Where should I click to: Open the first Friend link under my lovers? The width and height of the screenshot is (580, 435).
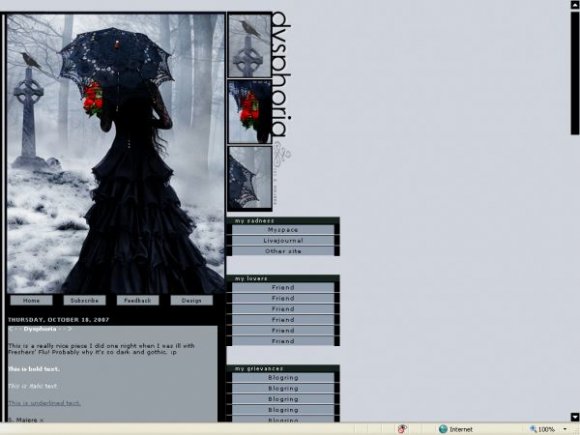pyautogui.click(x=283, y=287)
